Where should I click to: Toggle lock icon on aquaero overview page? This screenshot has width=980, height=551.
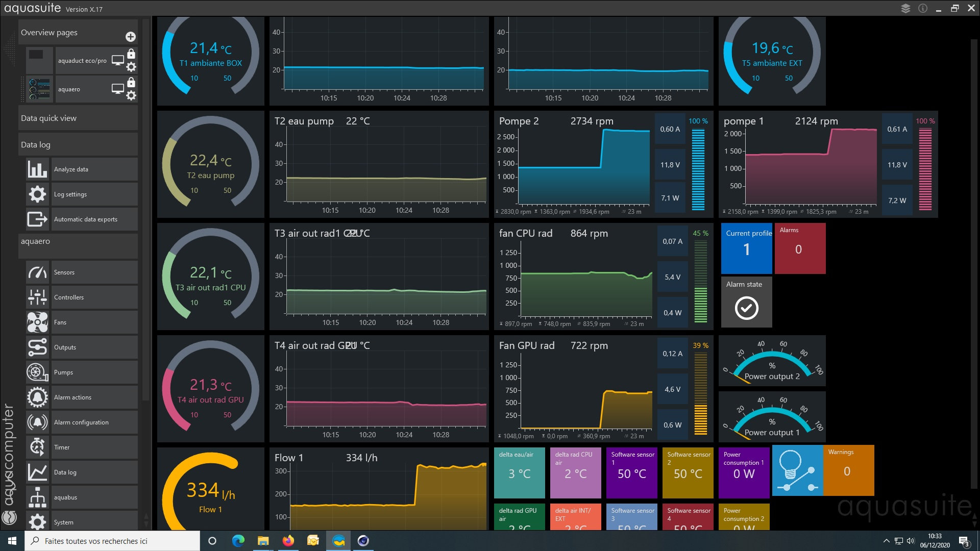click(131, 82)
